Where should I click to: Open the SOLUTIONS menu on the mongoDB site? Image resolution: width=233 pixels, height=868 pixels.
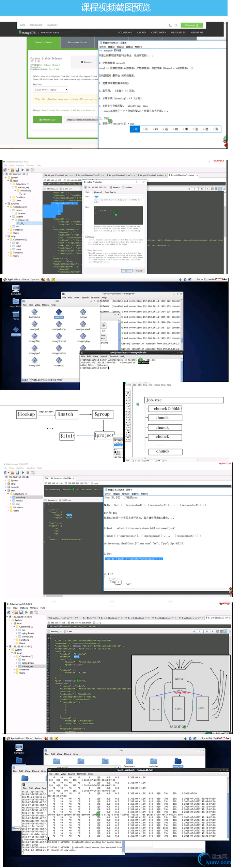click(x=125, y=33)
